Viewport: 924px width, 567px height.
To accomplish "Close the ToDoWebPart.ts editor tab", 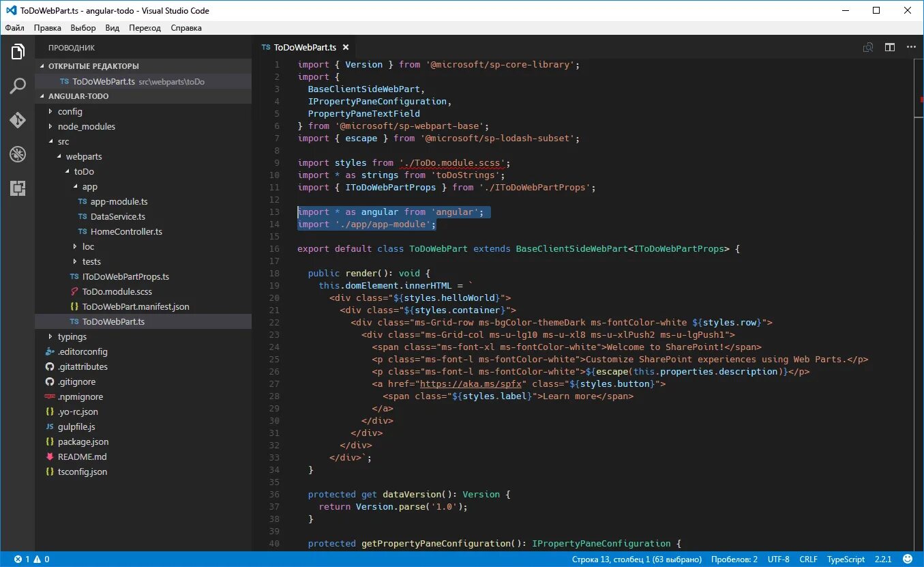I will click(346, 48).
